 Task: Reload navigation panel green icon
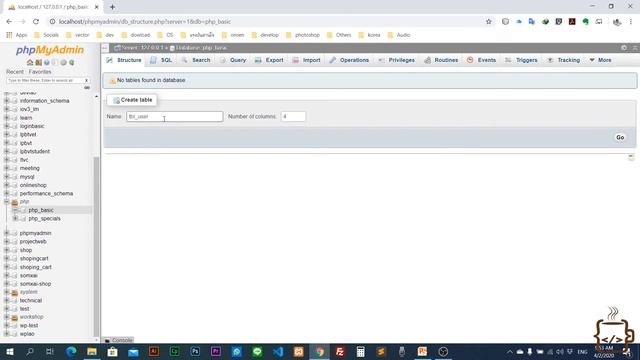click(72, 62)
